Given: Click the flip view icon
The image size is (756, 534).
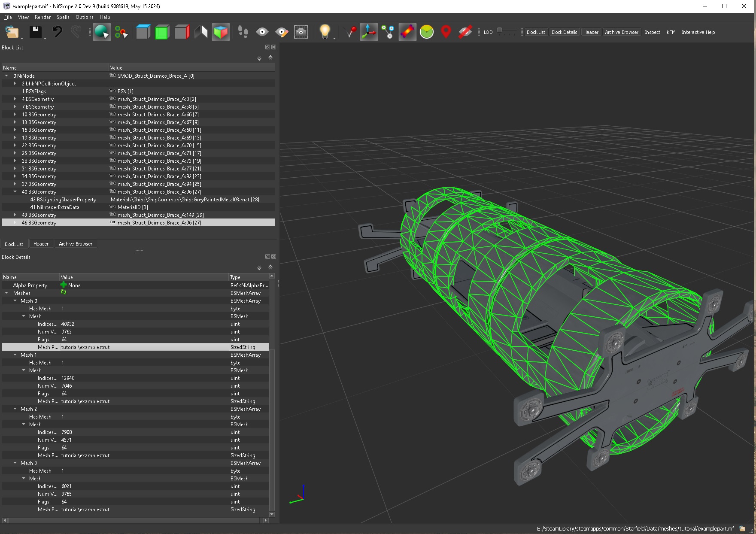Looking at the screenshot, I should (201, 32).
